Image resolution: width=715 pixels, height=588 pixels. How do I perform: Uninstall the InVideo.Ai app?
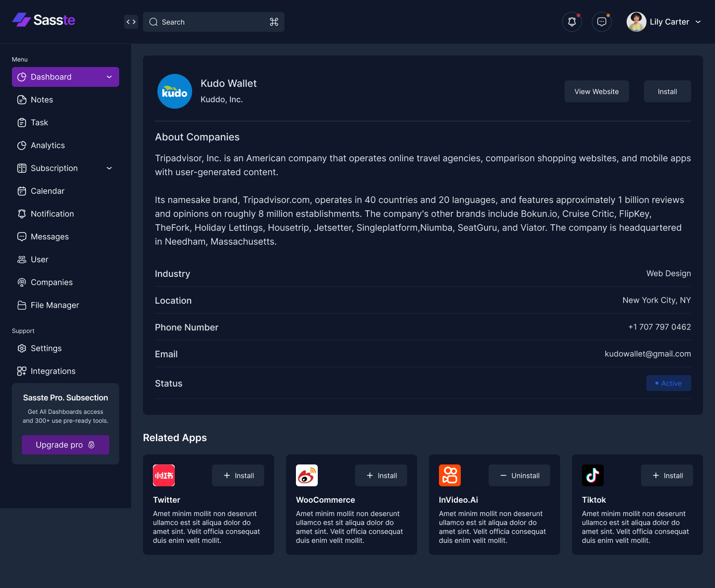(x=519, y=475)
